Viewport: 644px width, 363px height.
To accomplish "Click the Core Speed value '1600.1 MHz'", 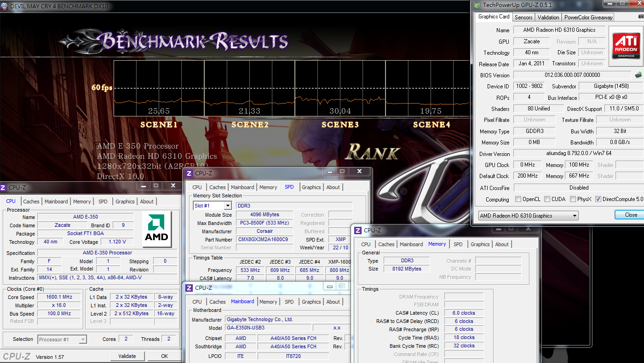I will 59,297.
